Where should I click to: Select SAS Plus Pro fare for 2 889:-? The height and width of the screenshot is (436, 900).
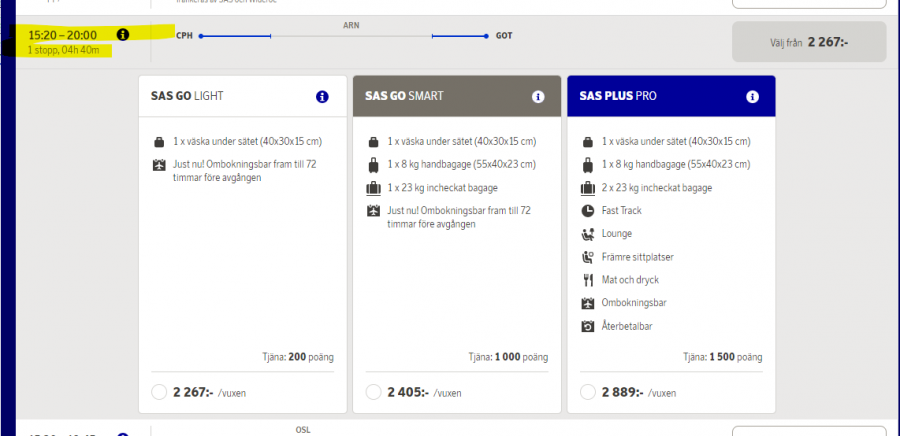588,392
